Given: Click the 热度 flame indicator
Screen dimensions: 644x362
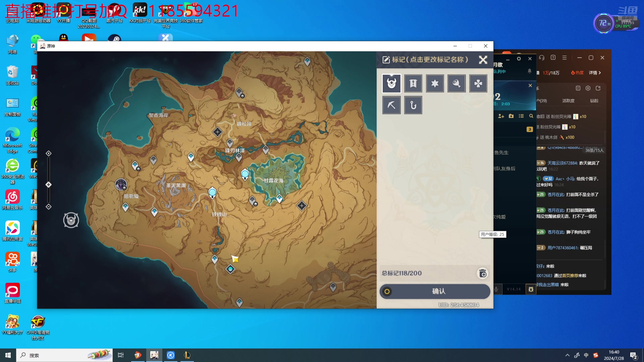Looking at the screenshot, I should click(577, 73).
